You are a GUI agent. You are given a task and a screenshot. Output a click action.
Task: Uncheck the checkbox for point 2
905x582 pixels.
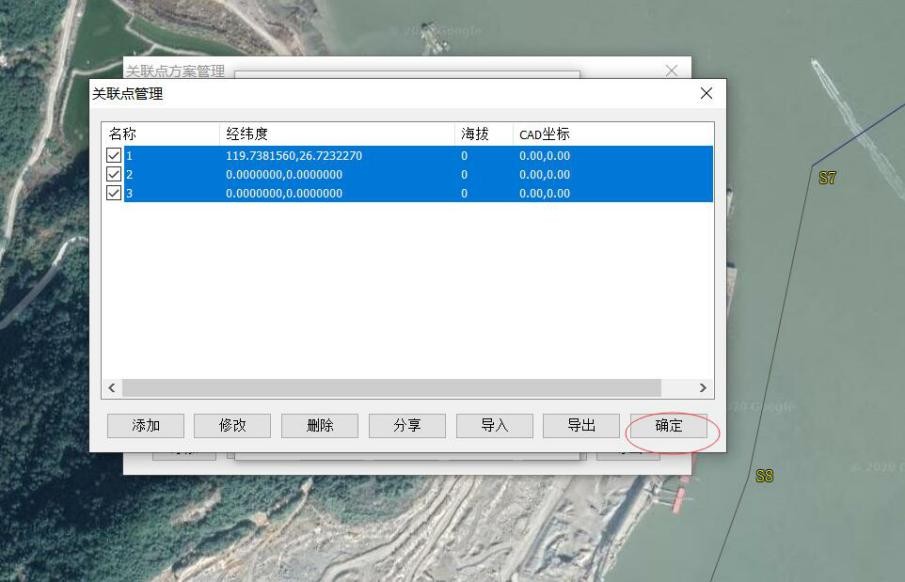pos(113,174)
